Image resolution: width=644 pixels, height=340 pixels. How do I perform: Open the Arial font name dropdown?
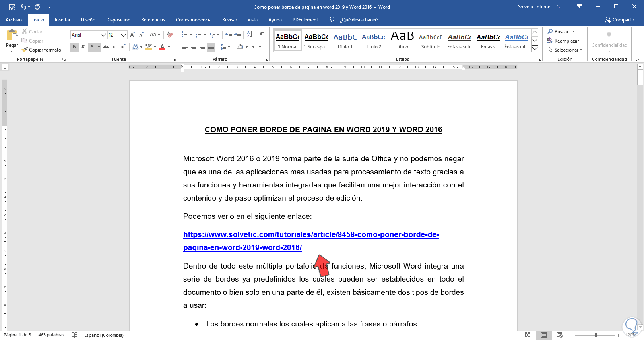[103, 35]
